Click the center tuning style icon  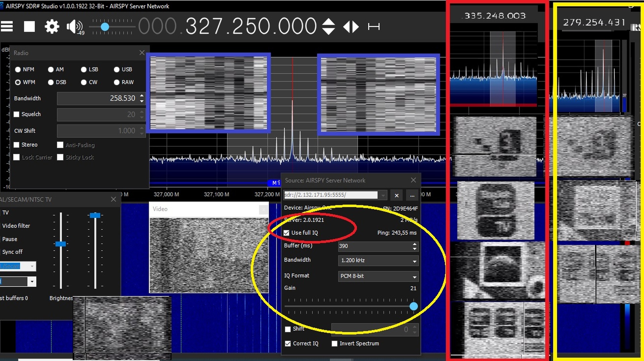(373, 26)
